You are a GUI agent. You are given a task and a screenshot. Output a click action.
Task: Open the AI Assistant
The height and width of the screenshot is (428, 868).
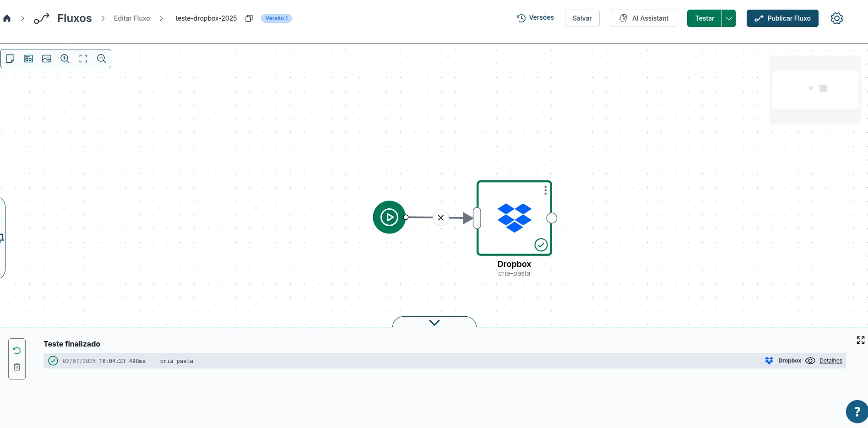(x=643, y=18)
